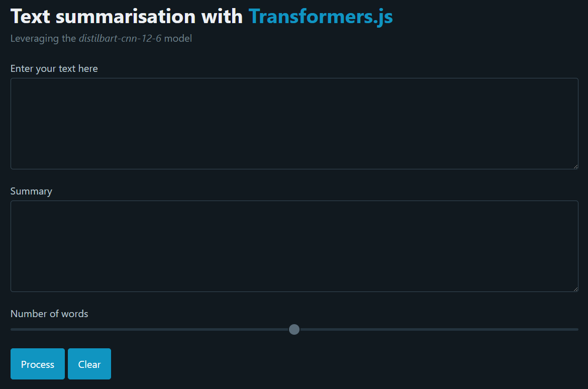Viewport: 588px width, 389px height.
Task: Click slider track right of the handle
Action: 437,329
